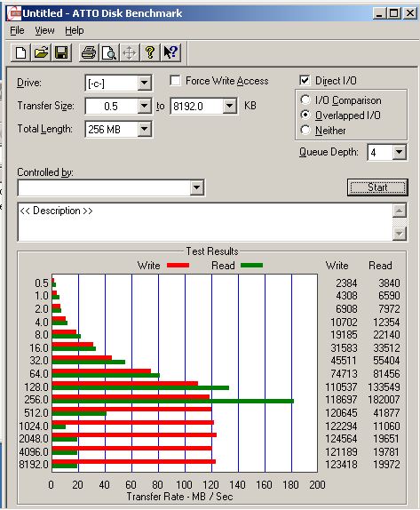
Task: Open the Queue Depth dropdown
Action: click(399, 152)
